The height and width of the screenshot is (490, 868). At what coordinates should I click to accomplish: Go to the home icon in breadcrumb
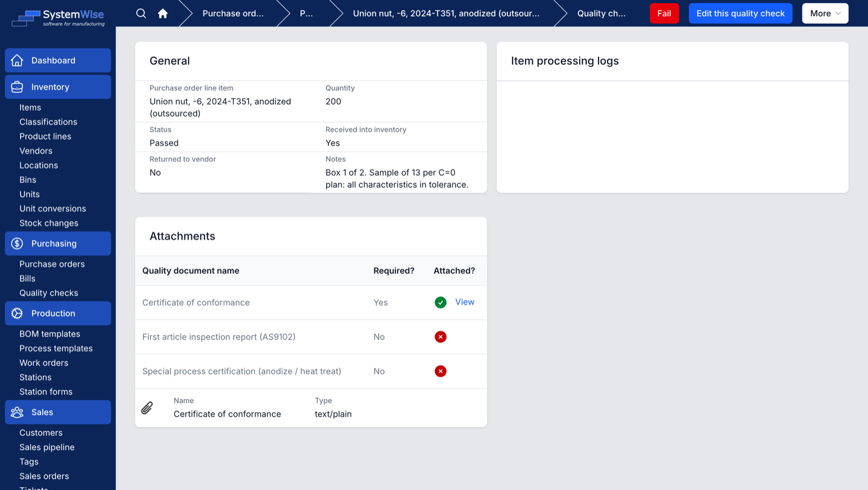(163, 14)
